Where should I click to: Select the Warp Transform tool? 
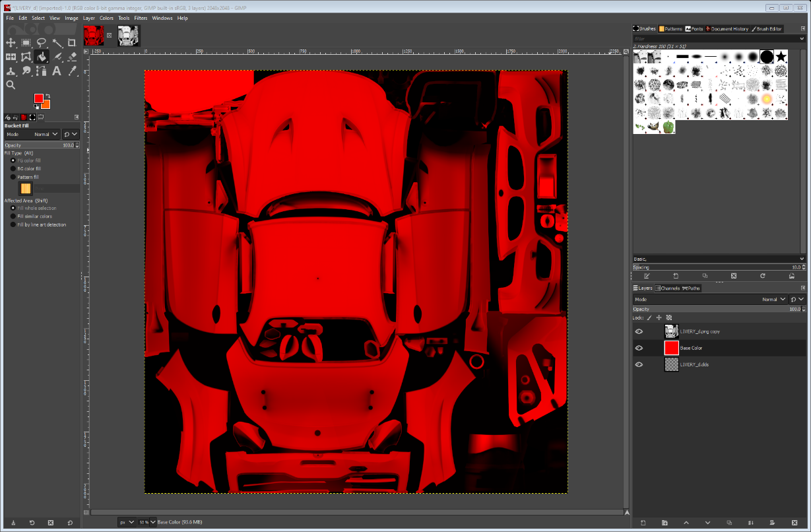26,57
